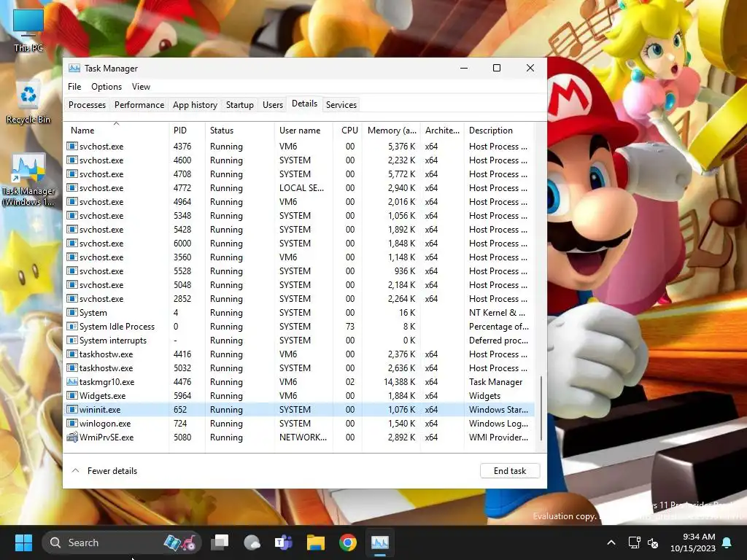Open the File menu
This screenshot has width=747, height=560.
(74, 87)
